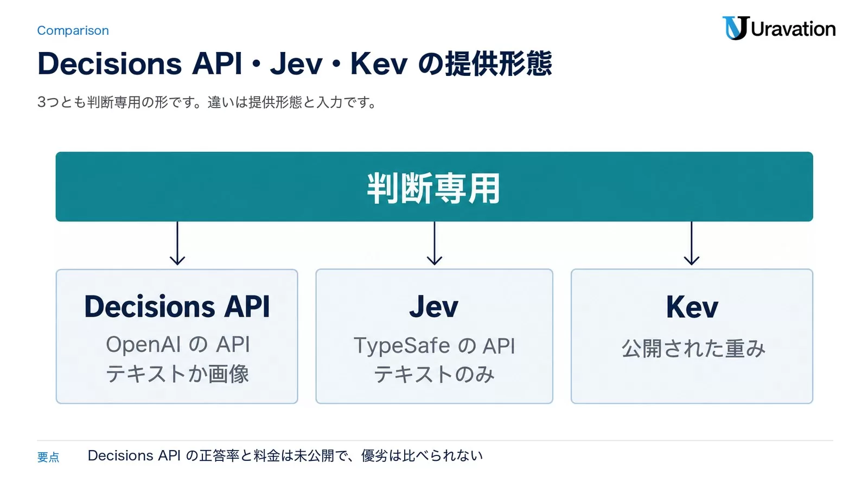
Task: Click the footer note about 'Decisions API の正答率と料金'
Action: (x=285, y=455)
